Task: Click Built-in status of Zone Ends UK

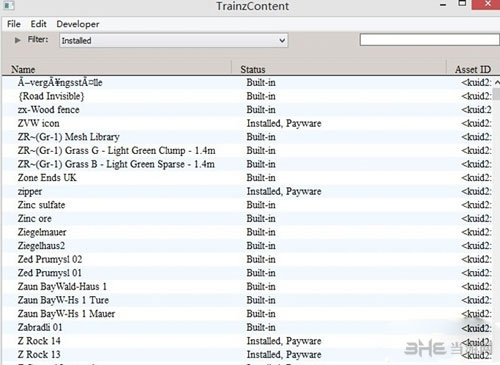Action: tap(261, 178)
